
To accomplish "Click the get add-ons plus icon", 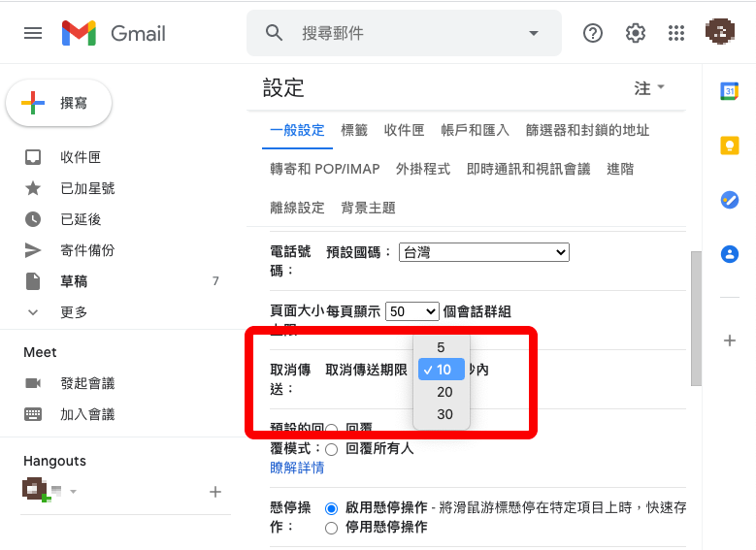I will tap(730, 340).
